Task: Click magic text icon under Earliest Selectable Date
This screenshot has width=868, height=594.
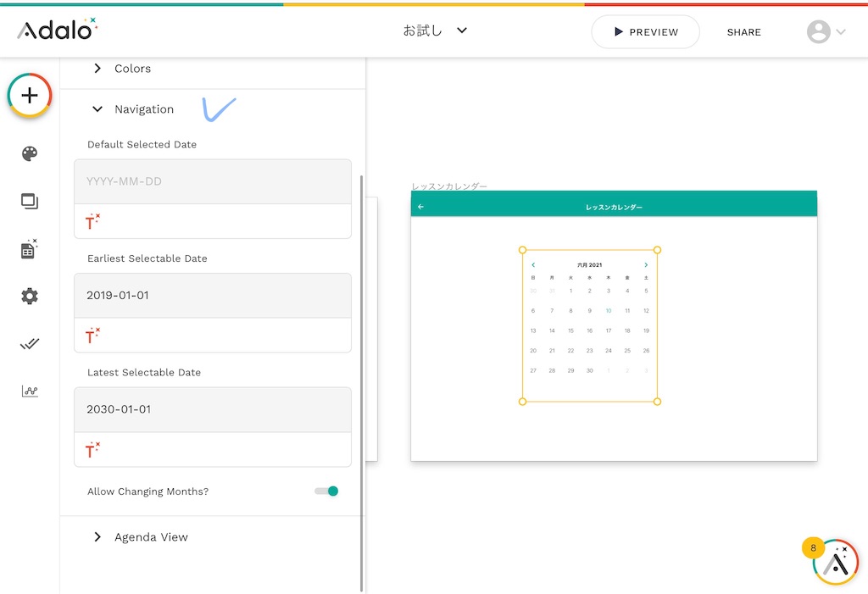Action: pyautogui.click(x=92, y=336)
